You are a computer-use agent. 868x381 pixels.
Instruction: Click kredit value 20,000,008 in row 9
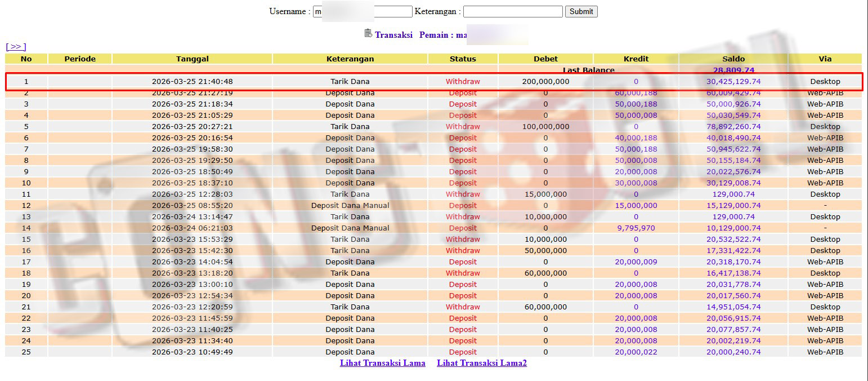tap(636, 172)
